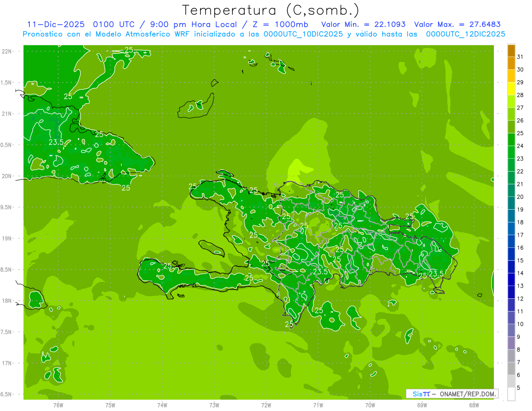The height and width of the screenshot is (411, 532).
Task: Select the "0000UTC_10DIC2025" initialization timestamp
Action: (303, 34)
